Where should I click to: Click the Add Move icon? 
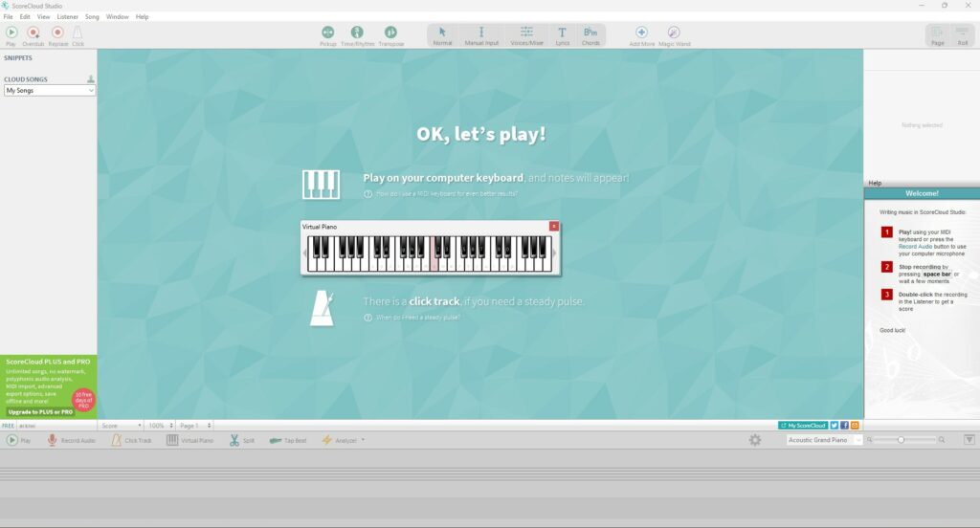click(x=641, y=33)
